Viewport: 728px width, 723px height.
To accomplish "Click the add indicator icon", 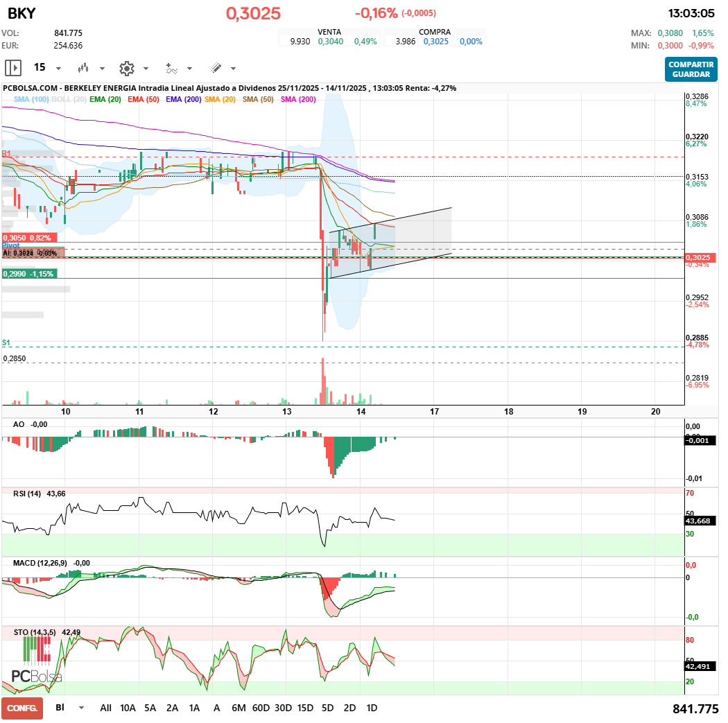I will (172, 68).
